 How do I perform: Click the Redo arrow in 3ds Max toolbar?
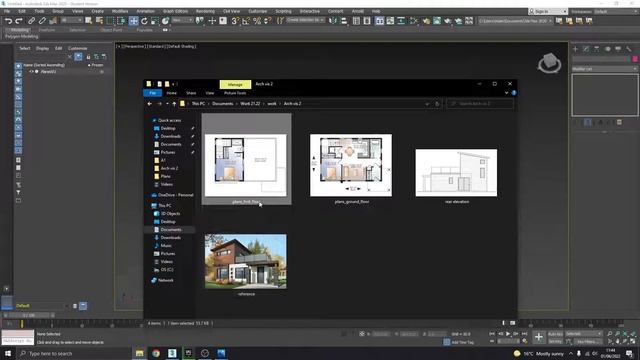coord(19,21)
